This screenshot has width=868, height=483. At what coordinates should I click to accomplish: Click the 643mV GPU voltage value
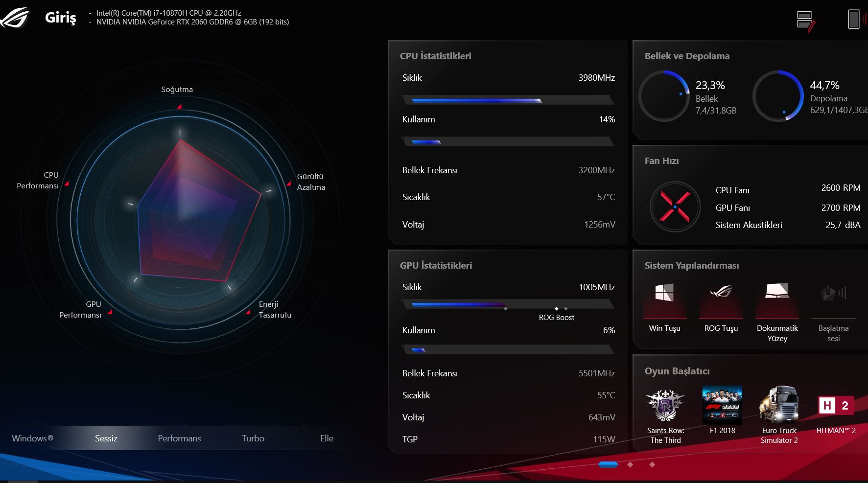(x=602, y=417)
